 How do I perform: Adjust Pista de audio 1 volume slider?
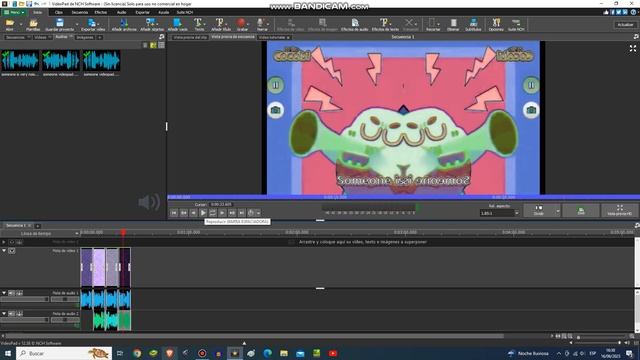tap(24, 299)
